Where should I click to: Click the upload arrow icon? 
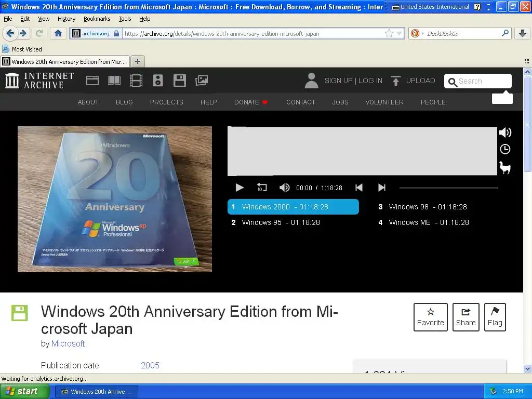coord(395,81)
